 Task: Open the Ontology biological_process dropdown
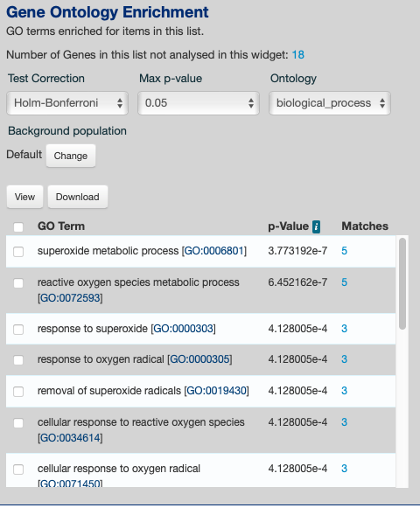(330, 103)
